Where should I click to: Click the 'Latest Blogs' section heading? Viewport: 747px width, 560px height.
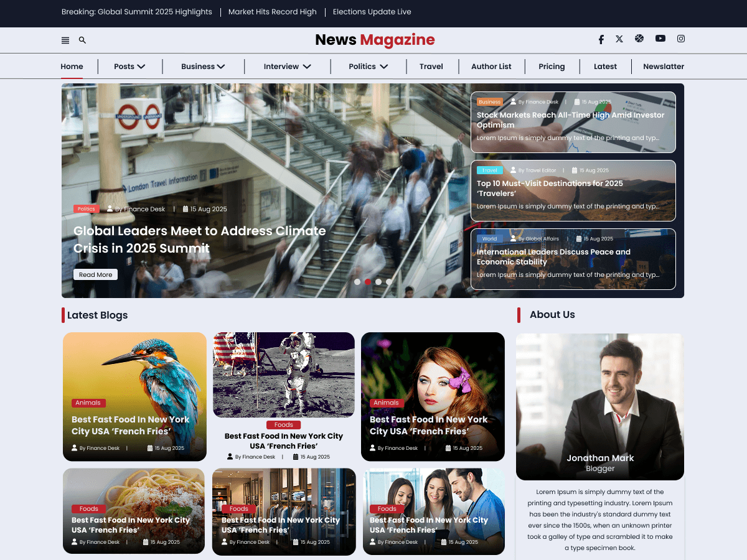point(98,315)
